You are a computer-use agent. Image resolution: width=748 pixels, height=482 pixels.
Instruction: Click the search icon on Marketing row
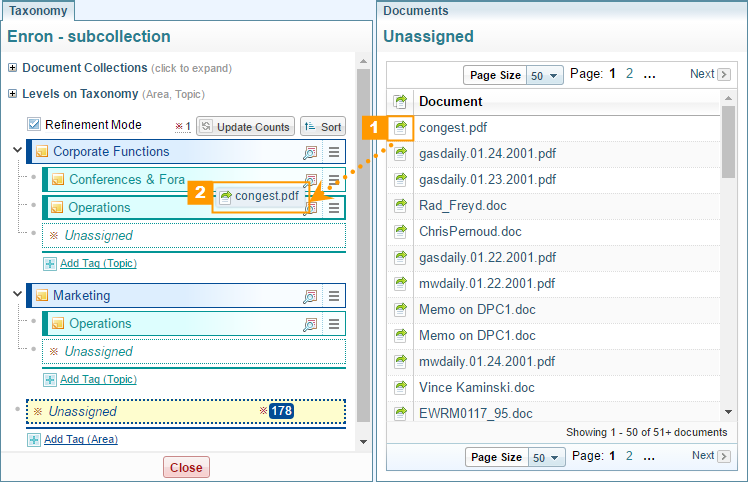310,296
